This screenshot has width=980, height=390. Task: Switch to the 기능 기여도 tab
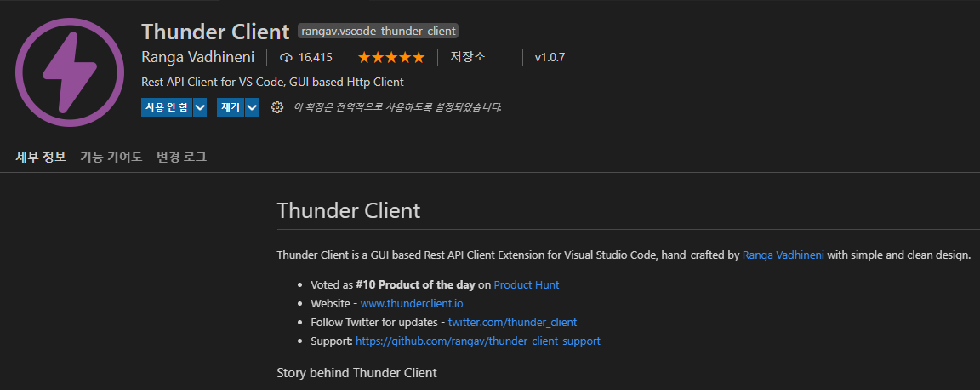point(111,158)
